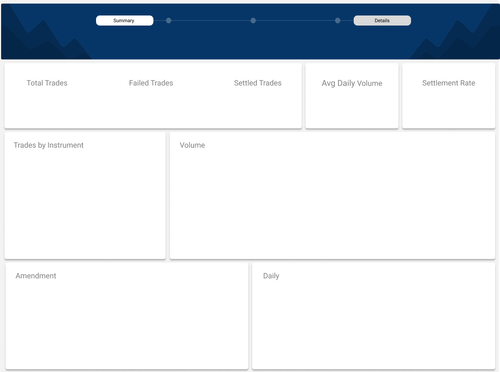Click the stepper dot nearest the Summary button
Viewport: 500px width, 372px height.
pyautogui.click(x=169, y=21)
